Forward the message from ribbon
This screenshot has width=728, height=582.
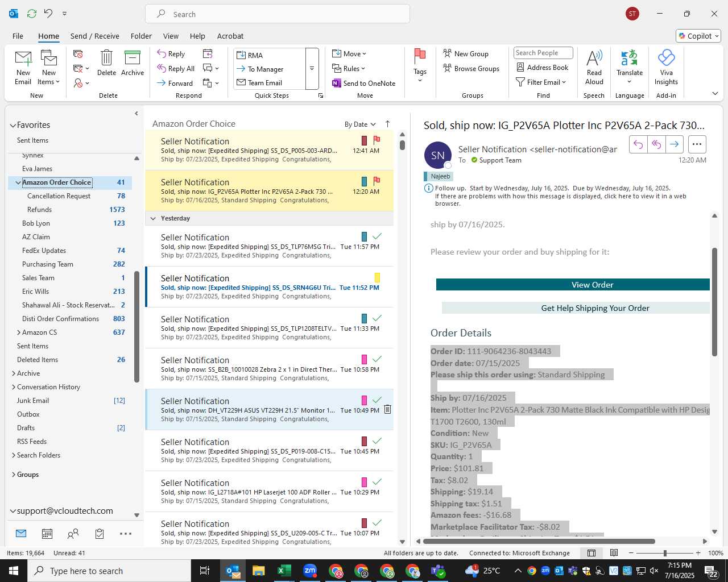175,83
